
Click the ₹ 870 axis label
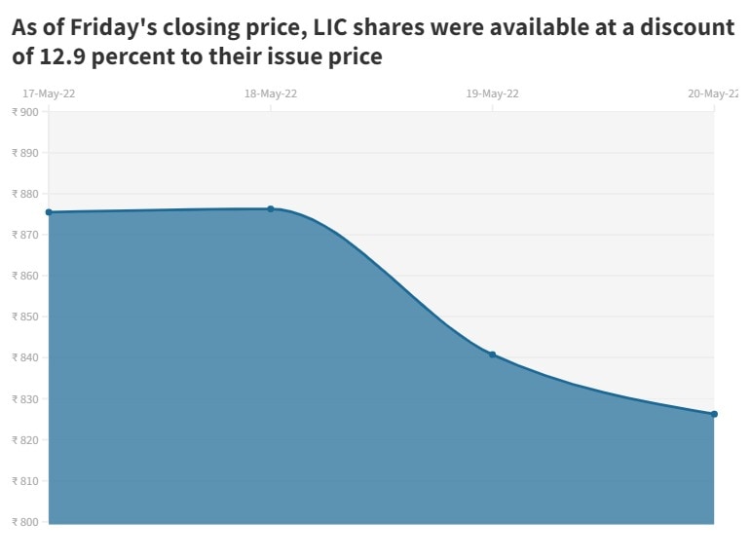tap(24, 235)
